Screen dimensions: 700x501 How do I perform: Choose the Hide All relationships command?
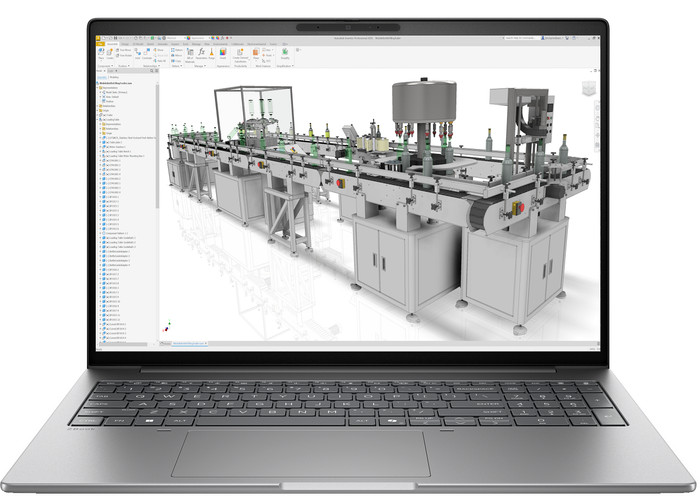click(x=160, y=61)
